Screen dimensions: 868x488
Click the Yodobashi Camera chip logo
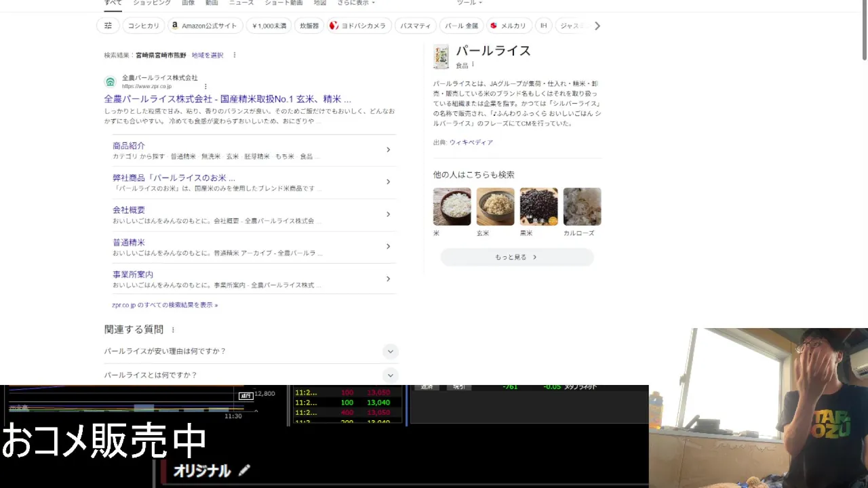pos(334,26)
